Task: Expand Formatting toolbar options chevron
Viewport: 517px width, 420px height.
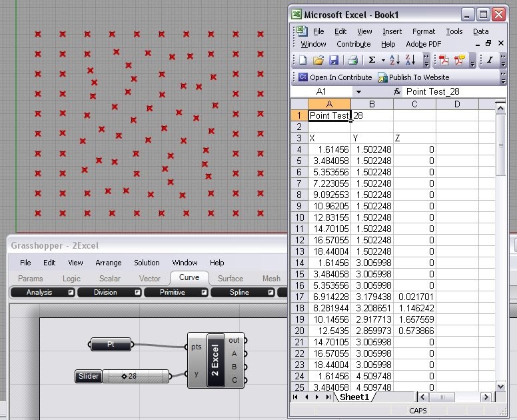Action: [503, 60]
